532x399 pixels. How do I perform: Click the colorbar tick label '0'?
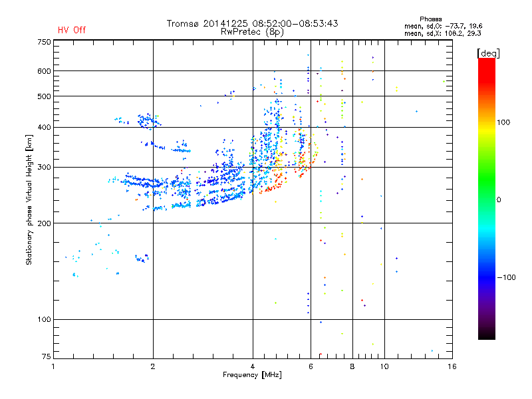click(499, 200)
